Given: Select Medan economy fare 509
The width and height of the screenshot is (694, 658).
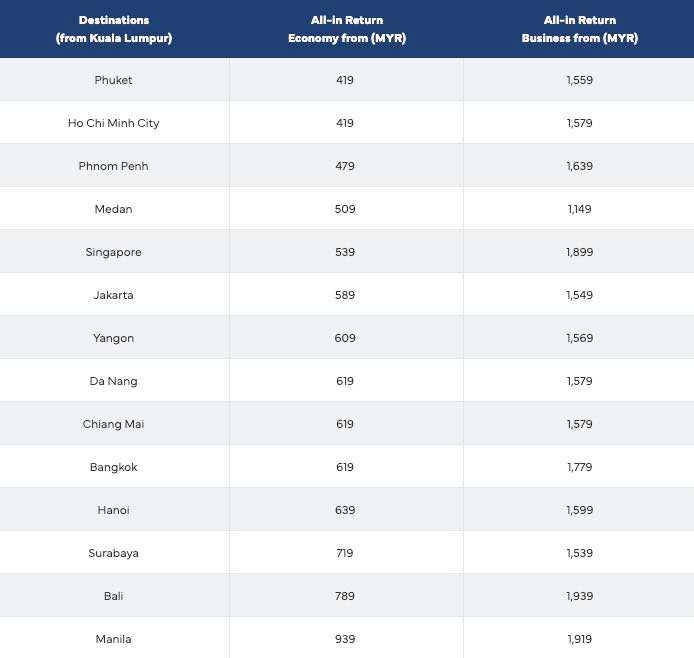Looking at the screenshot, I should coord(345,209).
